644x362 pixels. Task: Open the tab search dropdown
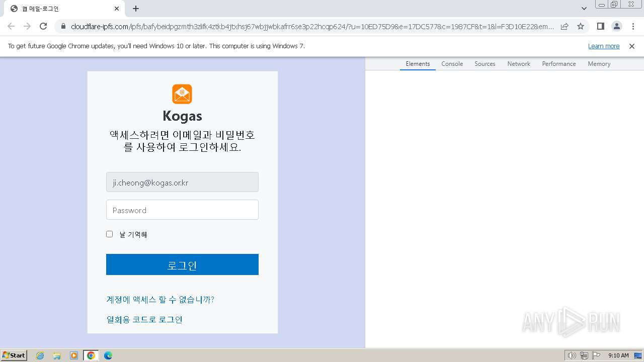584,9
